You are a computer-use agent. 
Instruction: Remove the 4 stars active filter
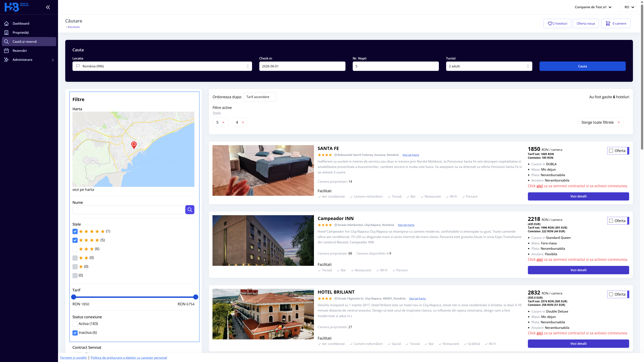coord(243,122)
